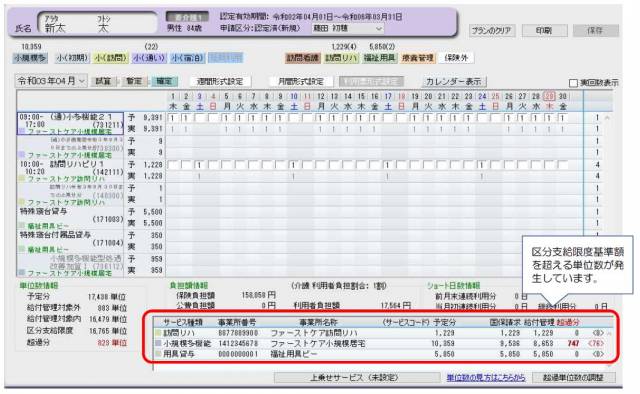Click the 確定 button

click(x=164, y=81)
